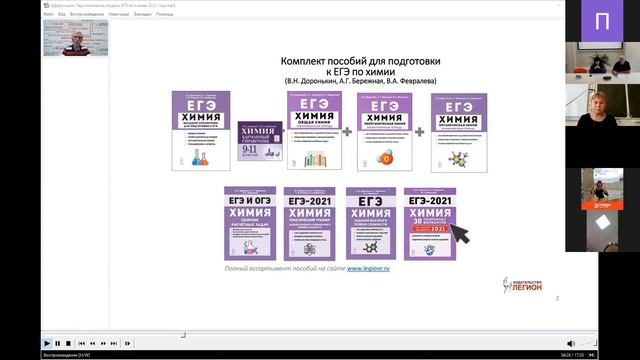Click the player application icon in title bar
This screenshot has width=640, height=360.
(46, 5)
